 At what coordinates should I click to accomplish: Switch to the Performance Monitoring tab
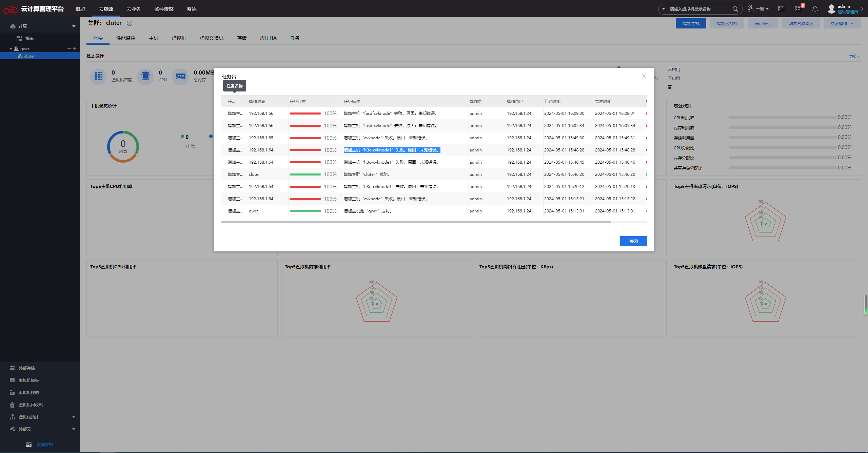click(126, 38)
